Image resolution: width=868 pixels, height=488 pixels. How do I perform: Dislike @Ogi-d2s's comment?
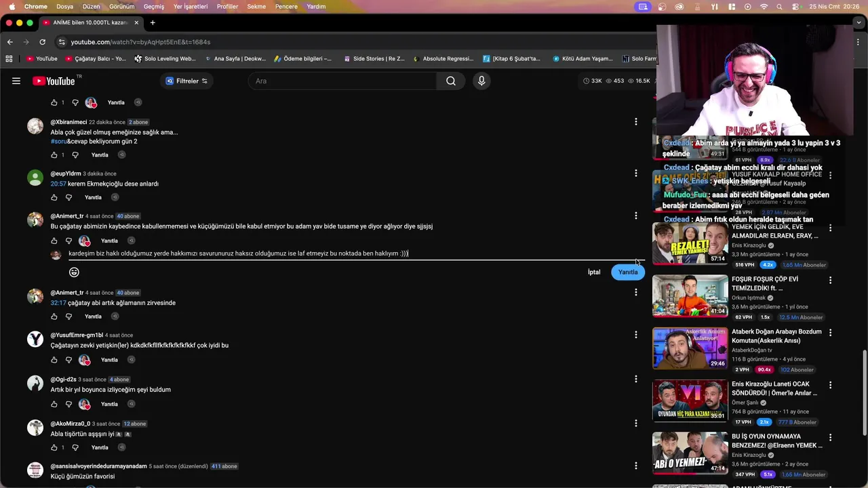[x=68, y=405]
